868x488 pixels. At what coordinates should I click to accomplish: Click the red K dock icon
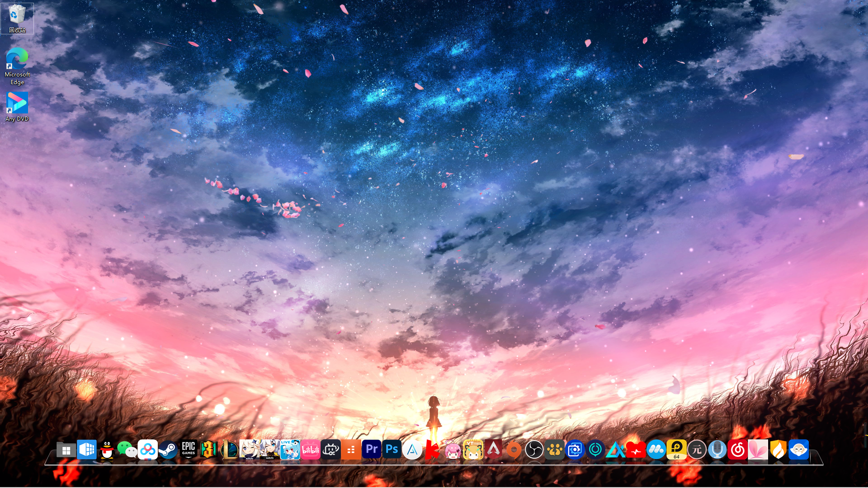point(432,450)
